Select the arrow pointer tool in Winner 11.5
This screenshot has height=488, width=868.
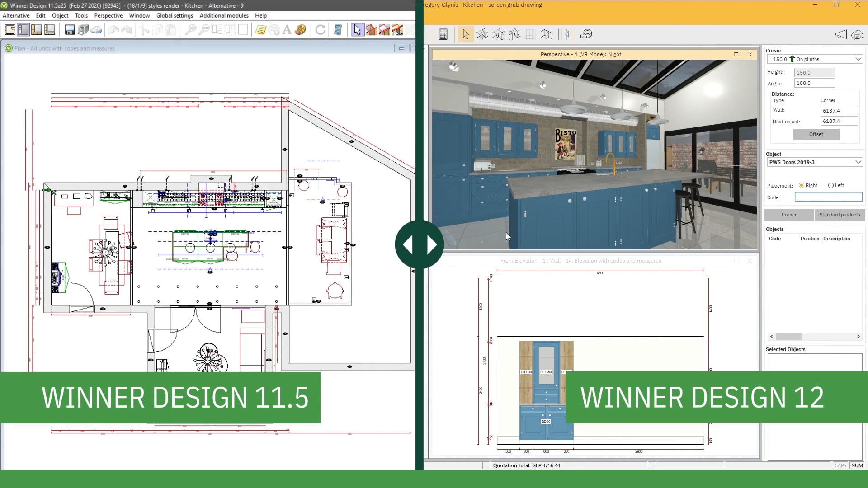357,30
